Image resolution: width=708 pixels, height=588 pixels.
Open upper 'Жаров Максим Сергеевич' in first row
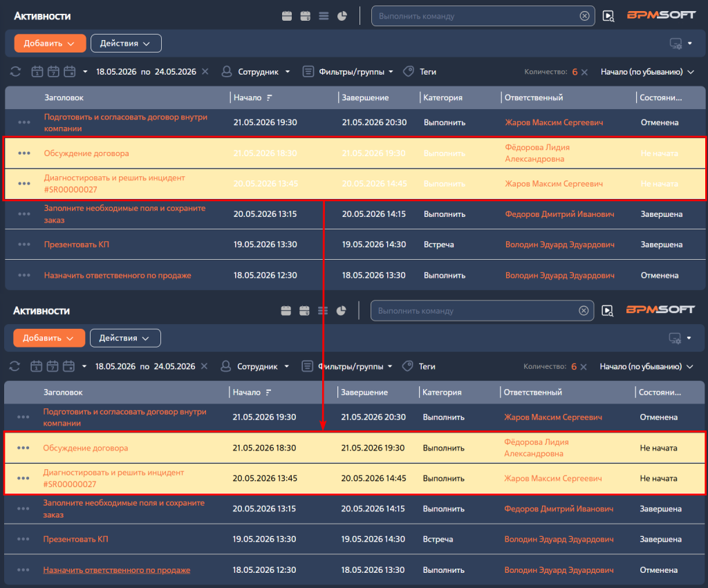coord(554,123)
